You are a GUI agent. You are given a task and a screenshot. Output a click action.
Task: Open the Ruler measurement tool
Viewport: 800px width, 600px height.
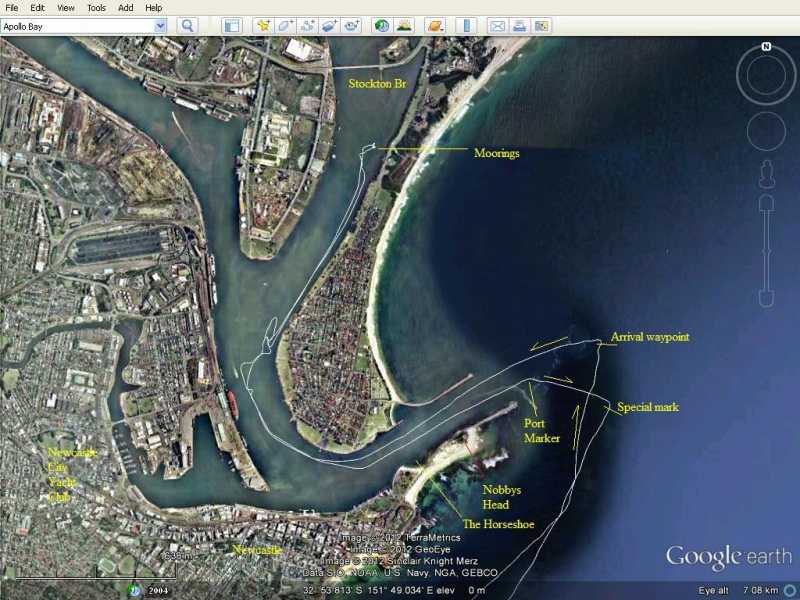(x=466, y=25)
